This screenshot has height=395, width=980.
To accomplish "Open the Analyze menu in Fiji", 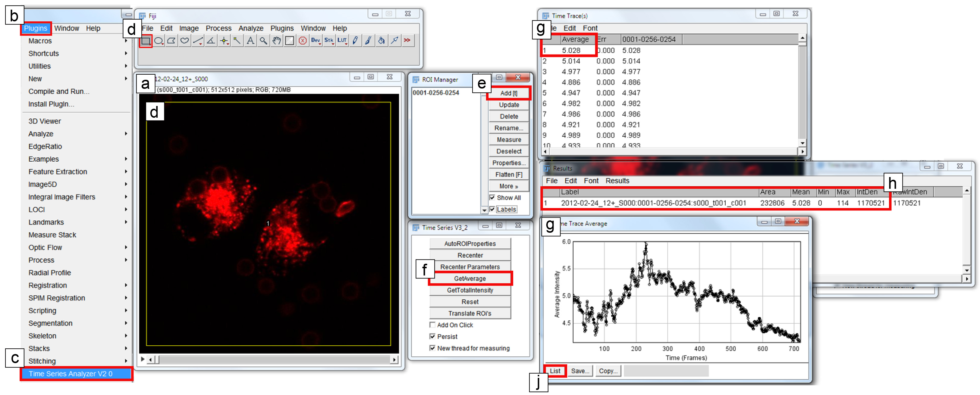I will (x=250, y=28).
